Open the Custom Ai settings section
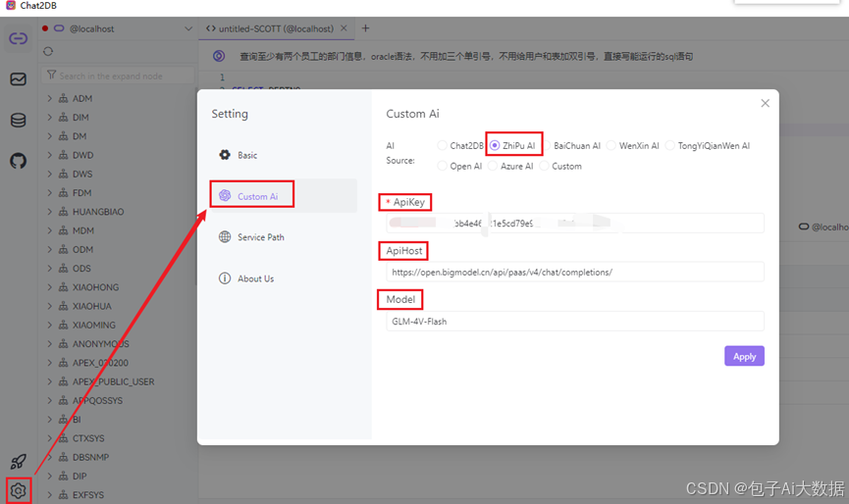 click(x=284, y=196)
